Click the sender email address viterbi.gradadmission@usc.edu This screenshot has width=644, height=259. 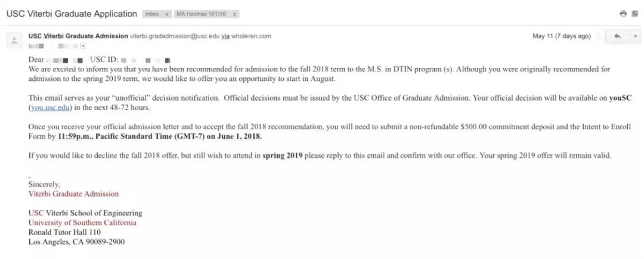coord(175,36)
